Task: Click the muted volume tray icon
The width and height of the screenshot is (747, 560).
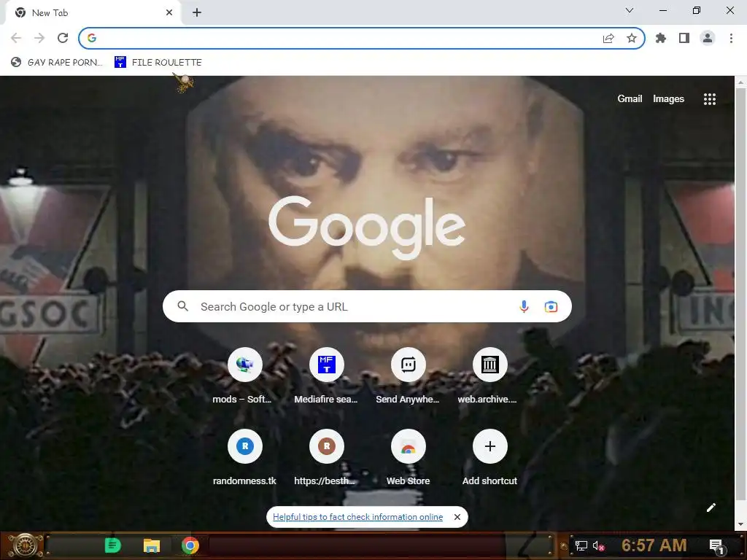Action: click(598, 545)
